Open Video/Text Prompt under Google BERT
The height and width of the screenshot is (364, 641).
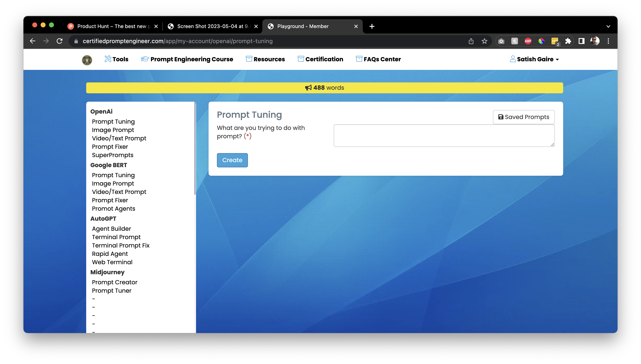[x=119, y=192]
